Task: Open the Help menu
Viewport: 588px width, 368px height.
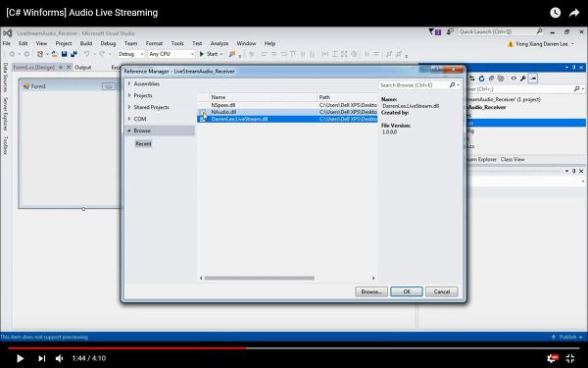Action: click(x=269, y=43)
